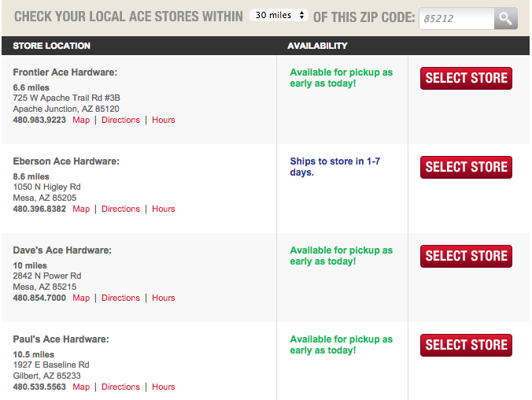Get Directions to Dave's Ace Hardware
Screen dimensions: 532x400
point(120,298)
